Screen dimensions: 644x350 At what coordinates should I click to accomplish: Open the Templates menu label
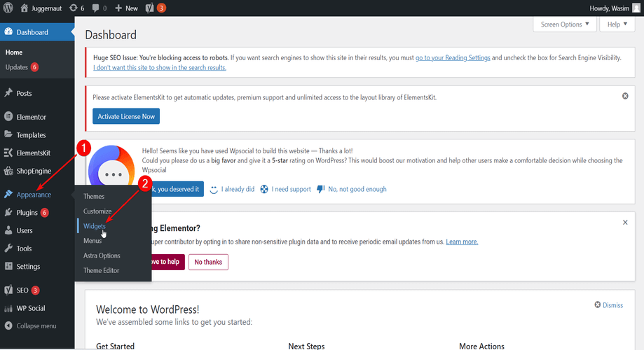[32, 135]
